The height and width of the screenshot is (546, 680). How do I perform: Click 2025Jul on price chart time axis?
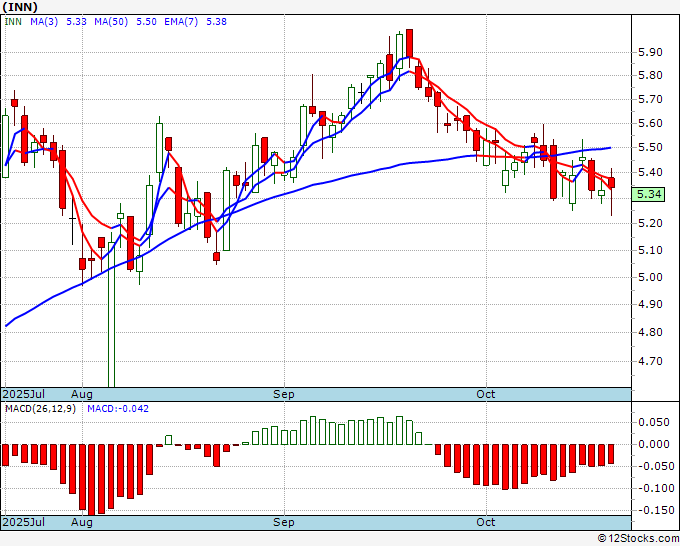click(x=23, y=394)
